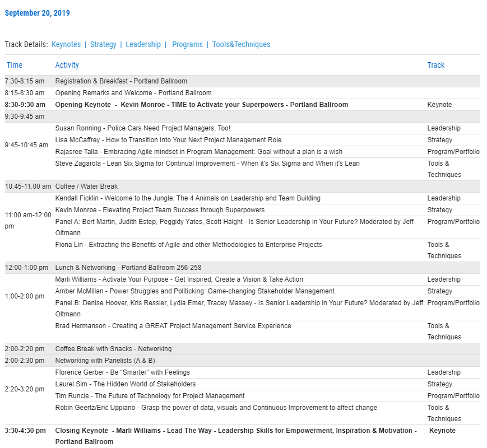Click the September 20, 2019 date heading
The height and width of the screenshot is (448, 487).
38,13
